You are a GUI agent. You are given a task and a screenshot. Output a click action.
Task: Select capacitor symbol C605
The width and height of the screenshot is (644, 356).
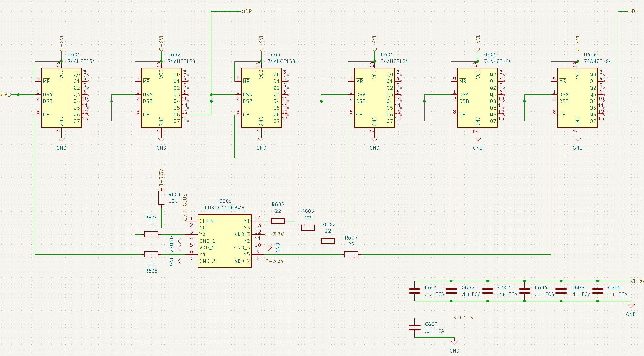(x=561, y=291)
